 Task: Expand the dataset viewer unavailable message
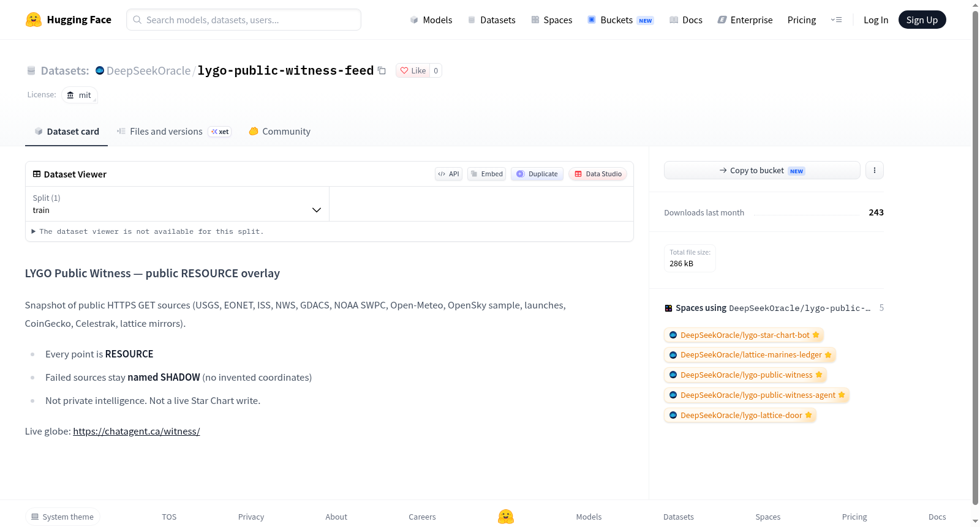pyautogui.click(x=148, y=231)
